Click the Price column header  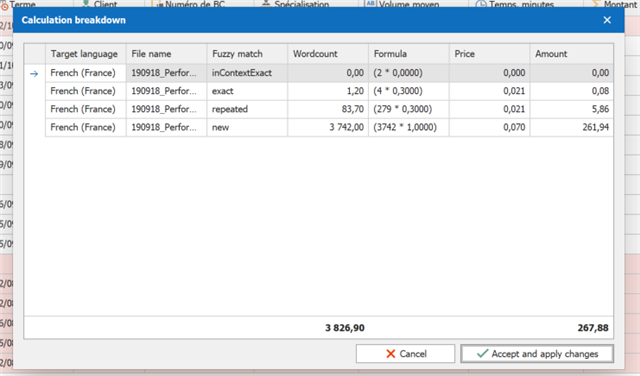(x=490, y=54)
